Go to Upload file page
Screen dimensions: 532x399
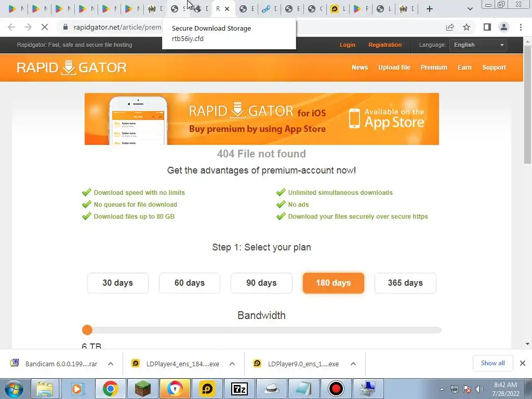(394, 68)
